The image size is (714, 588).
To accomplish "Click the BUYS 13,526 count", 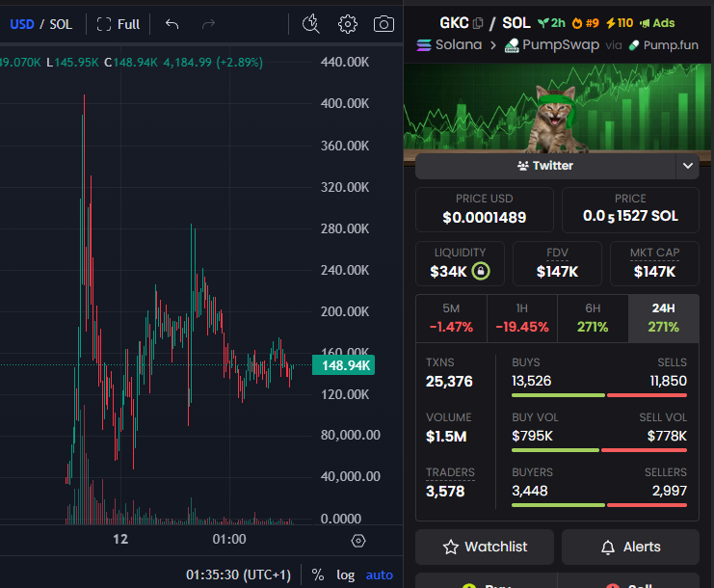I will tap(531, 381).
